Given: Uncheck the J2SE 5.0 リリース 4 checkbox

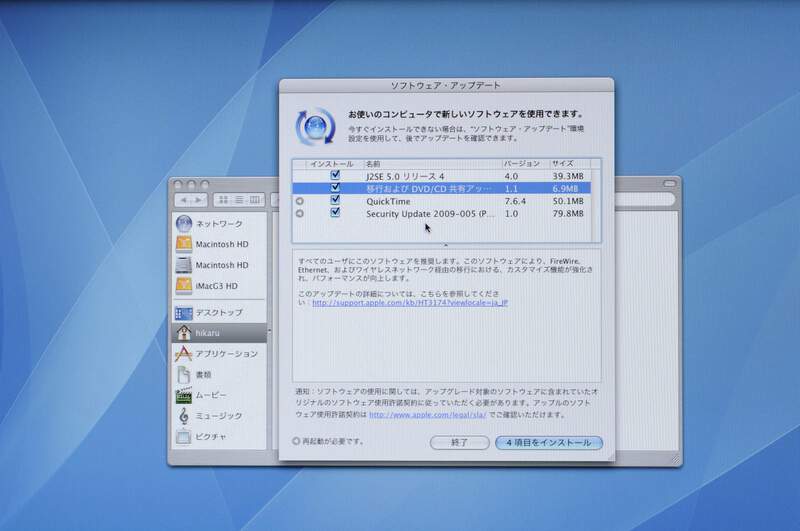Looking at the screenshot, I should (x=336, y=175).
